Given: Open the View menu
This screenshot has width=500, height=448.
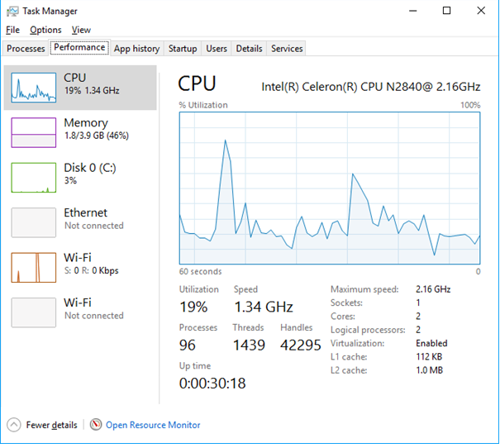Looking at the screenshot, I should (x=81, y=30).
